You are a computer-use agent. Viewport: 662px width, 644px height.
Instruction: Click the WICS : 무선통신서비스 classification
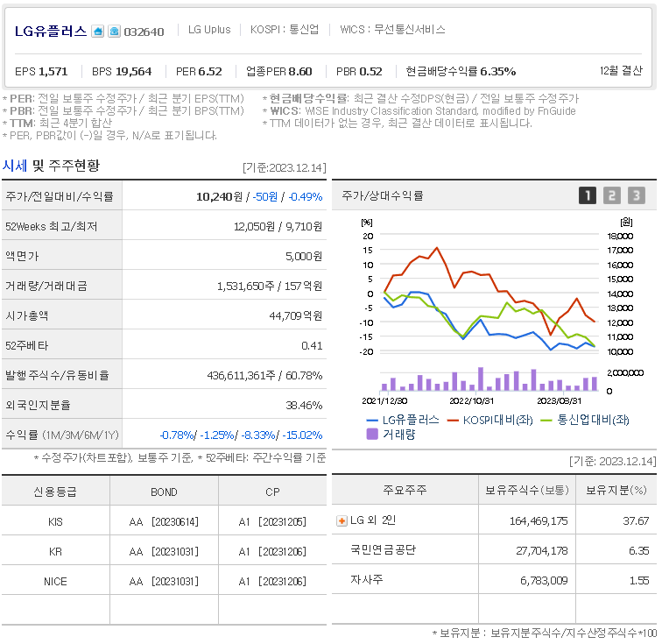(x=392, y=30)
